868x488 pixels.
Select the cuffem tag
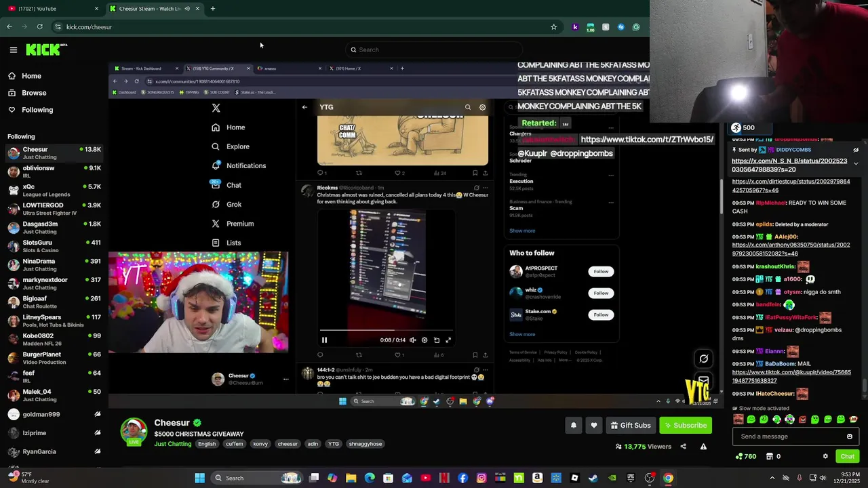[234, 444]
